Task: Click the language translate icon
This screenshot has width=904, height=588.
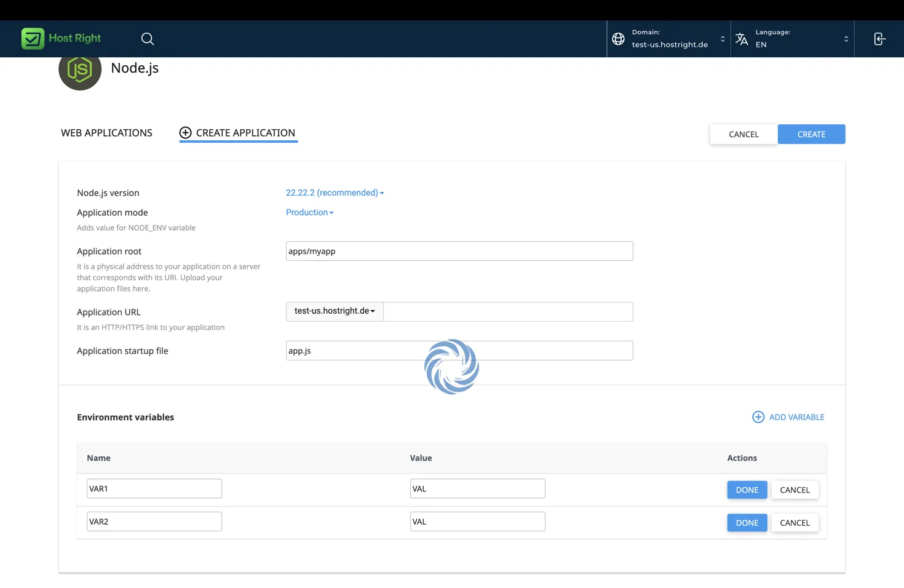Action: coord(742,39)
